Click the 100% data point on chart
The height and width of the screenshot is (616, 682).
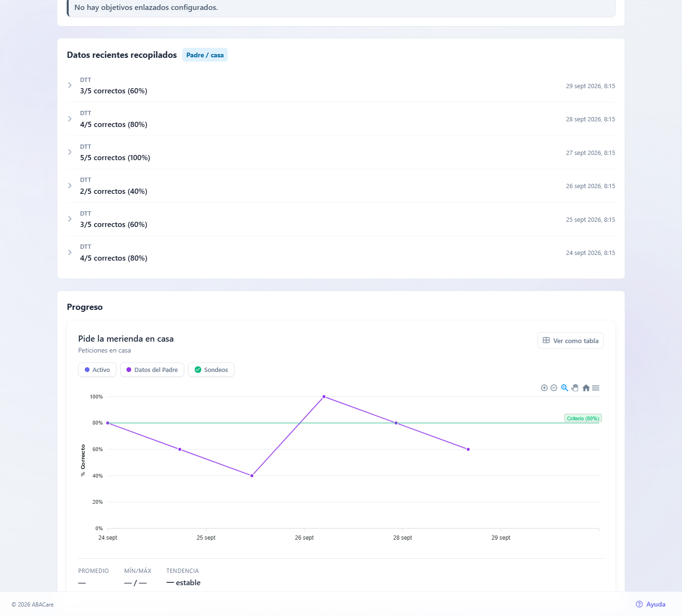coord(324,397)
